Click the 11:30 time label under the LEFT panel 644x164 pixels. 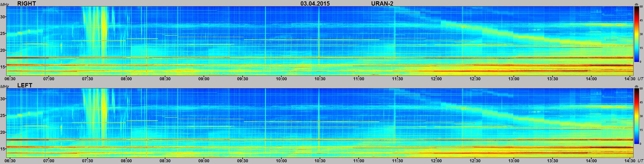click(398, 161)
